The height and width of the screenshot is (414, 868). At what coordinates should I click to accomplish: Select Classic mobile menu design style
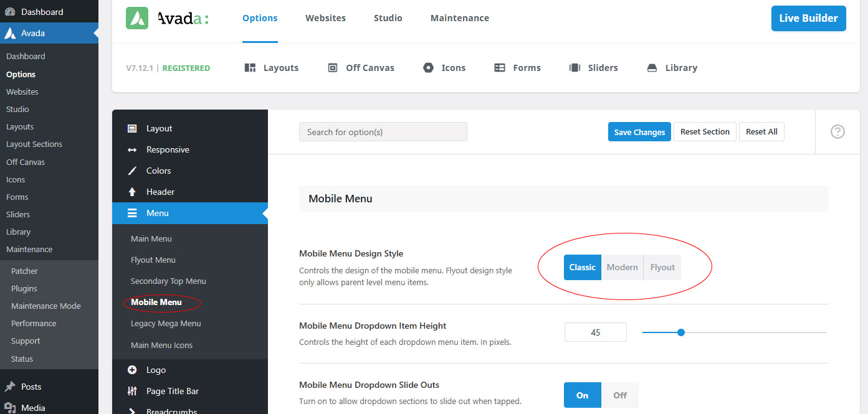point(583,267)
